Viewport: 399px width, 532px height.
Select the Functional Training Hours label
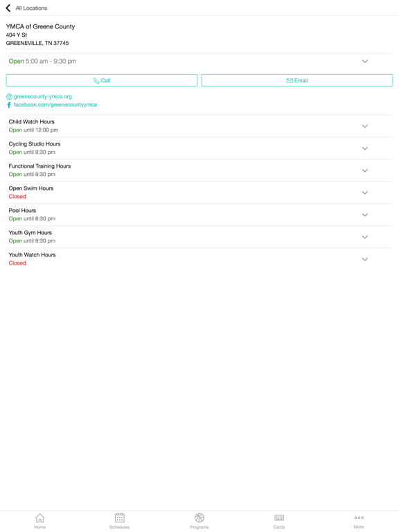coord(39,166)
